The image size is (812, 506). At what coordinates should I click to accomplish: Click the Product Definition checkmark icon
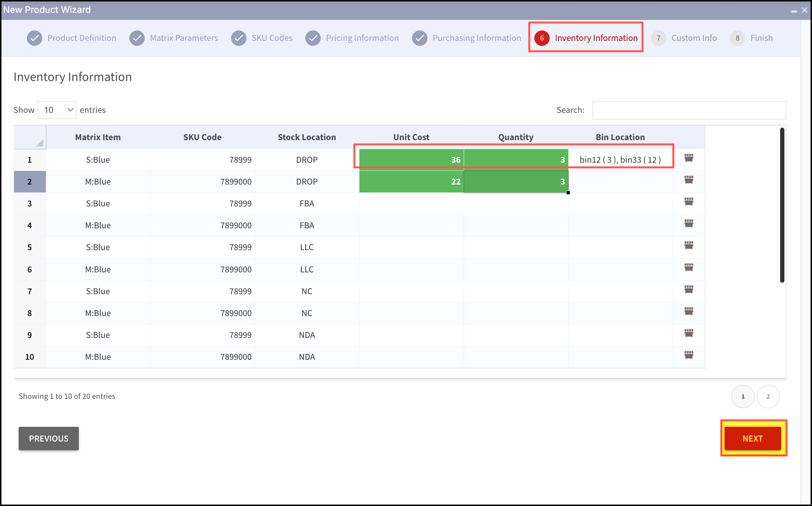(34, 38)
